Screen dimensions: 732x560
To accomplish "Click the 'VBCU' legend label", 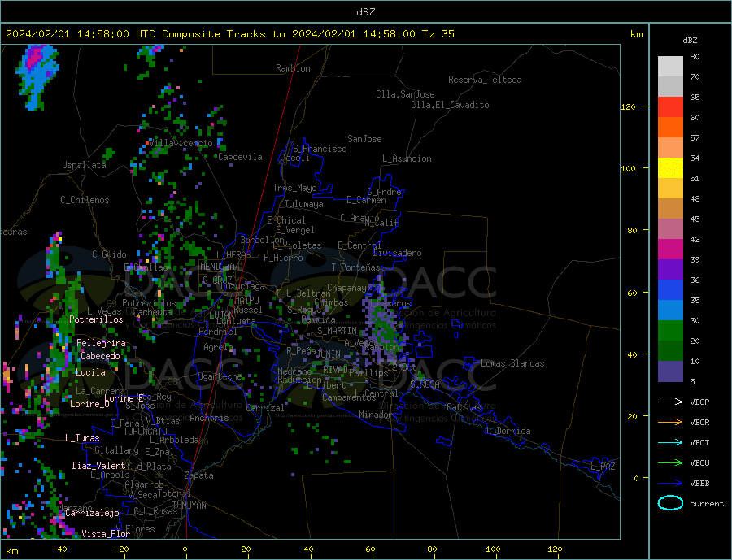I will tap(699, 463).
